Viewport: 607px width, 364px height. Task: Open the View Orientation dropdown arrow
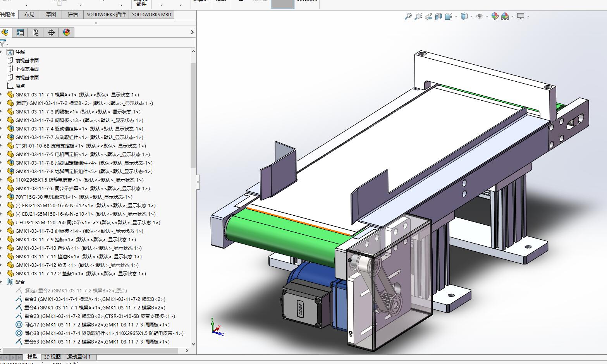point(456,17)
